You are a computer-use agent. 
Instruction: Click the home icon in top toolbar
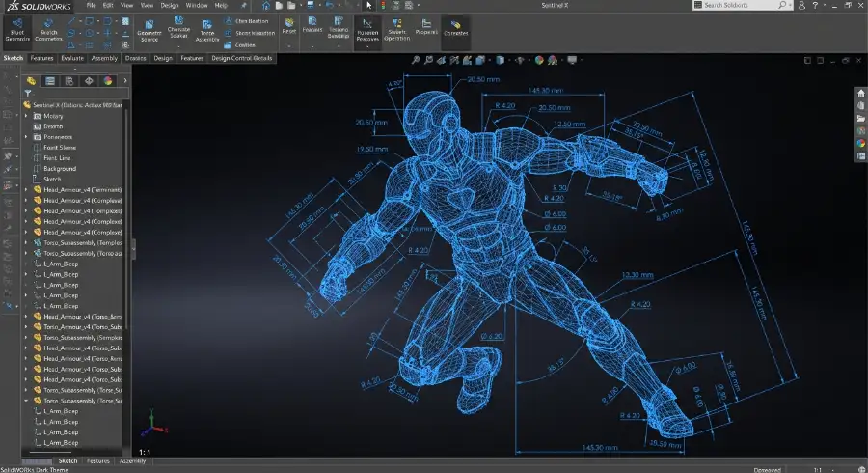(x=266, y=6)
